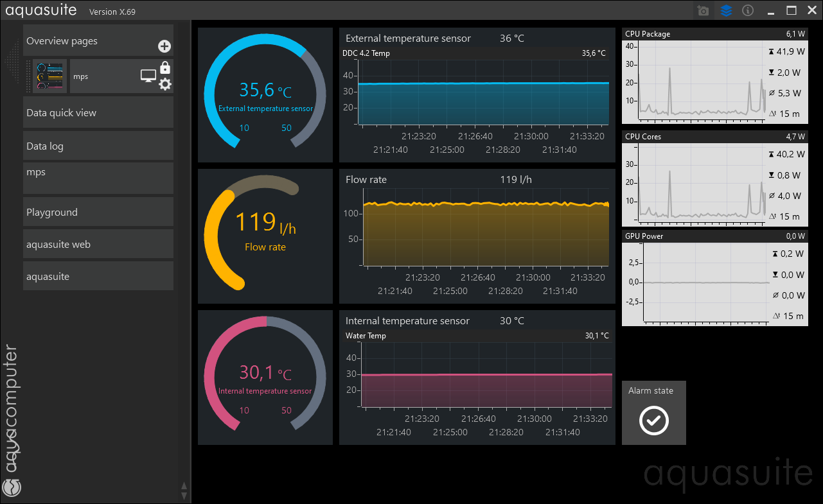Open the aquasuite settings section in sidebar
Screen dimensions: 823x504
click(x=98, y=276)
